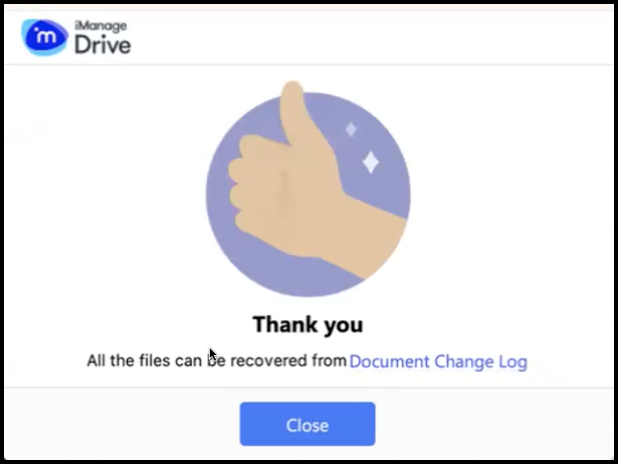Click the gray footer left of Close

pos(122,424)
